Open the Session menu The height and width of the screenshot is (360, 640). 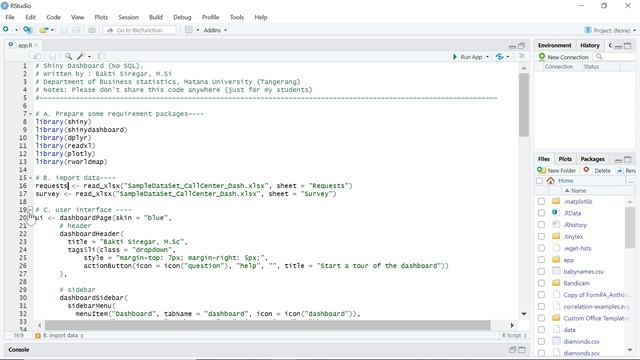tap(129, 17)
